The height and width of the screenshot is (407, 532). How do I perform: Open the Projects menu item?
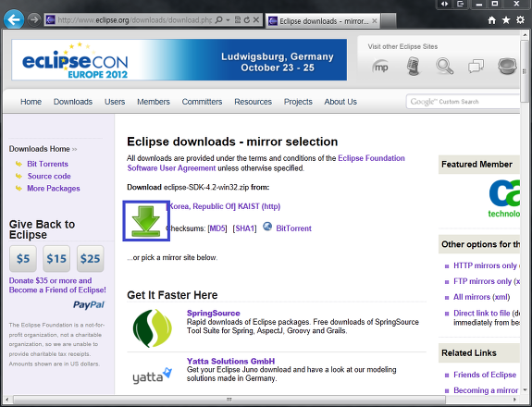[x=298, y=102]
